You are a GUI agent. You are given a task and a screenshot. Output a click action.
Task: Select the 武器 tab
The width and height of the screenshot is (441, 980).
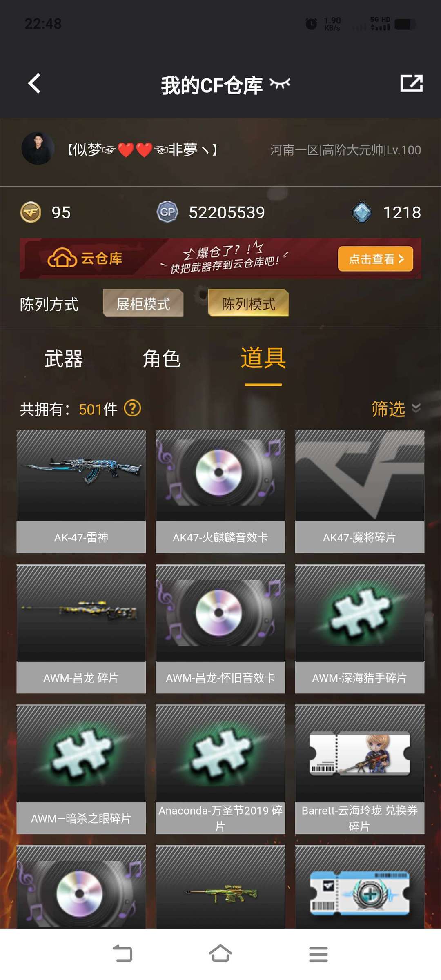(x=64, y=359)
